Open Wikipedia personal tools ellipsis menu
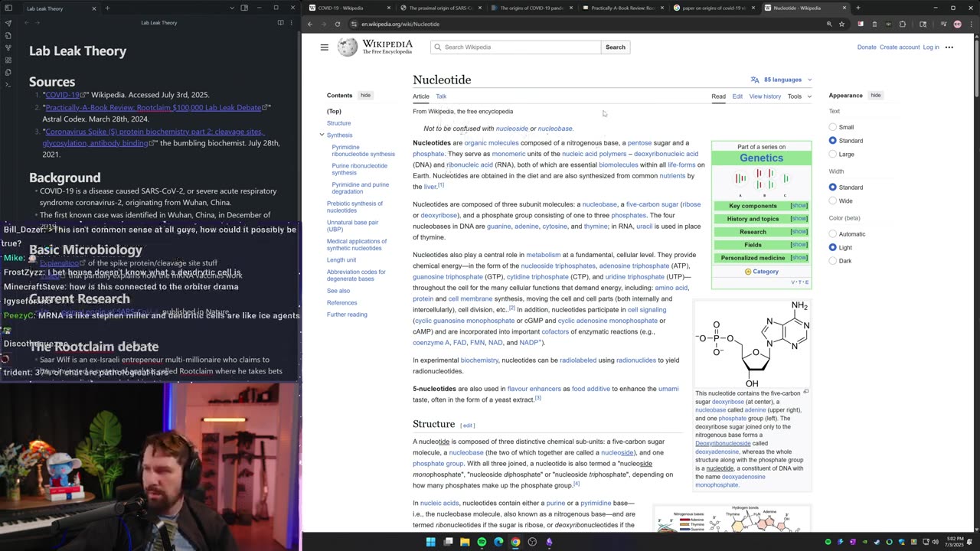The image size is (980, 551). click(x=949, y=47)
